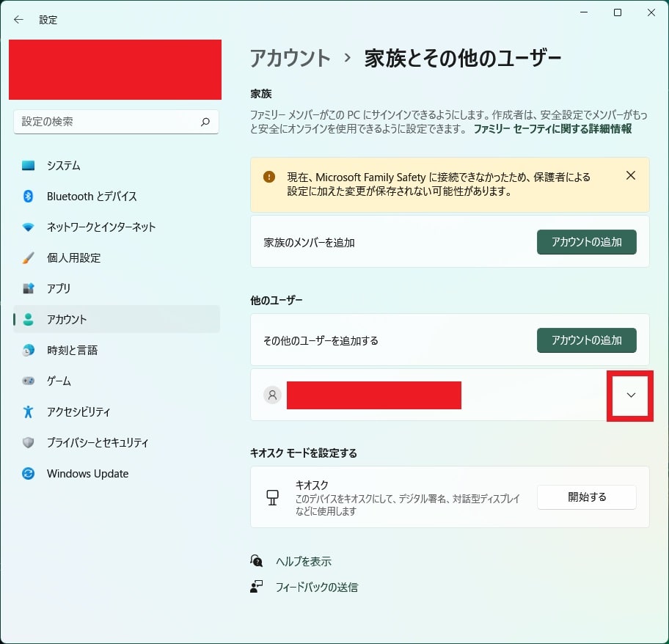The height and width of the screenshot is (644, 669).
Task: Open アクセシビリティ settings
Action: pyautogui.click(x=117, y=411)
